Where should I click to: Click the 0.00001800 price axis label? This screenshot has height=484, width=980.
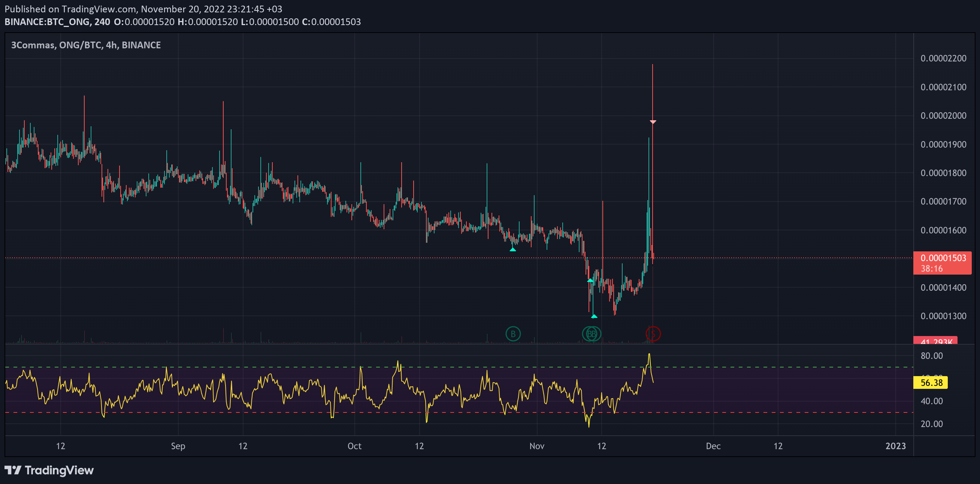tap(943, 173)
